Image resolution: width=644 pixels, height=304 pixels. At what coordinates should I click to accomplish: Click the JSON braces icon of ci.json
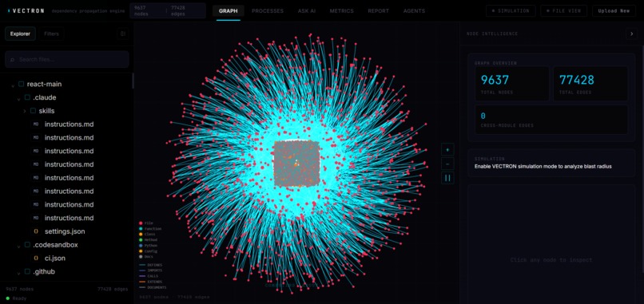(x=36, y=258)
